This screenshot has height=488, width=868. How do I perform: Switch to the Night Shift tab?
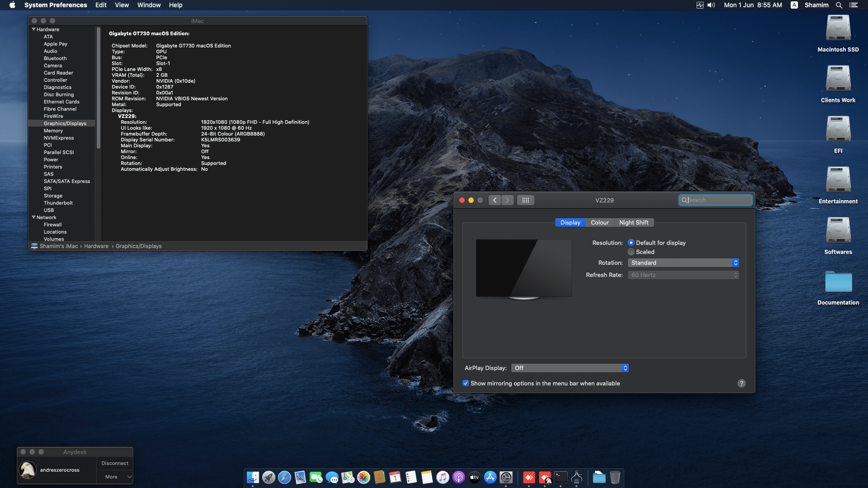click(634, 222)
